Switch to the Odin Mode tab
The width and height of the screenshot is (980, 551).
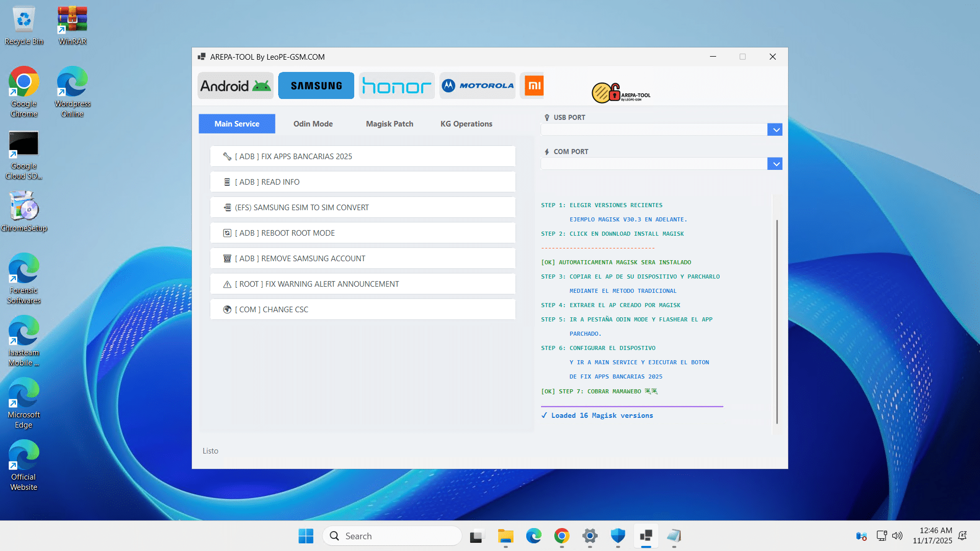[x=313, y=124]
